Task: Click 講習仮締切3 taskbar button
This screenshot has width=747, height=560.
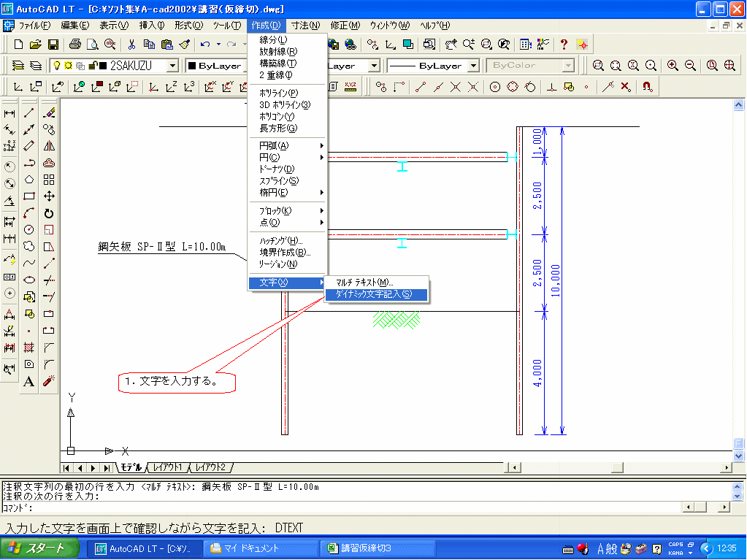Action: point(378,548)
